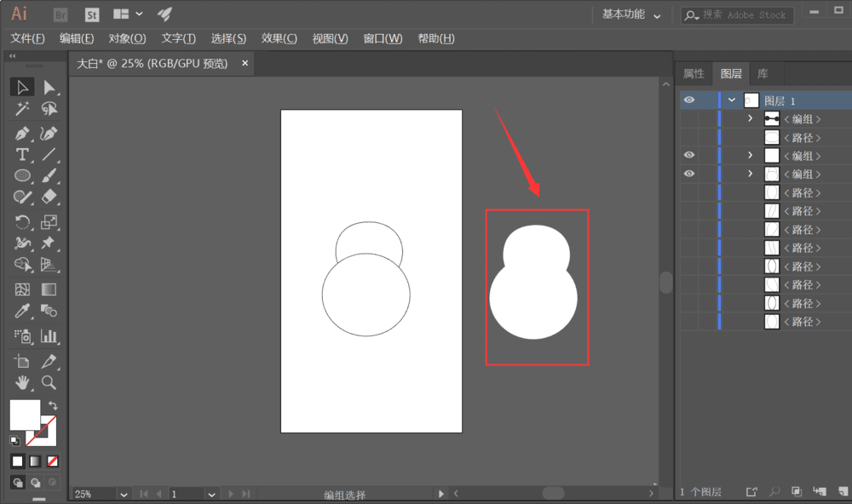
Task: Make or release clipping mask
Action: pyautogui.click(x=797, y=491)
